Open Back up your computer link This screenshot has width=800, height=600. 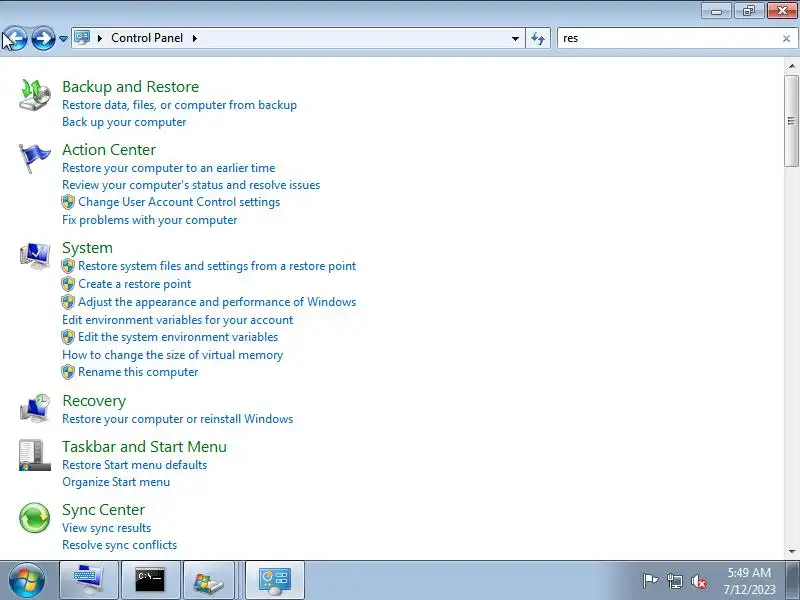(x=124, y=122)
